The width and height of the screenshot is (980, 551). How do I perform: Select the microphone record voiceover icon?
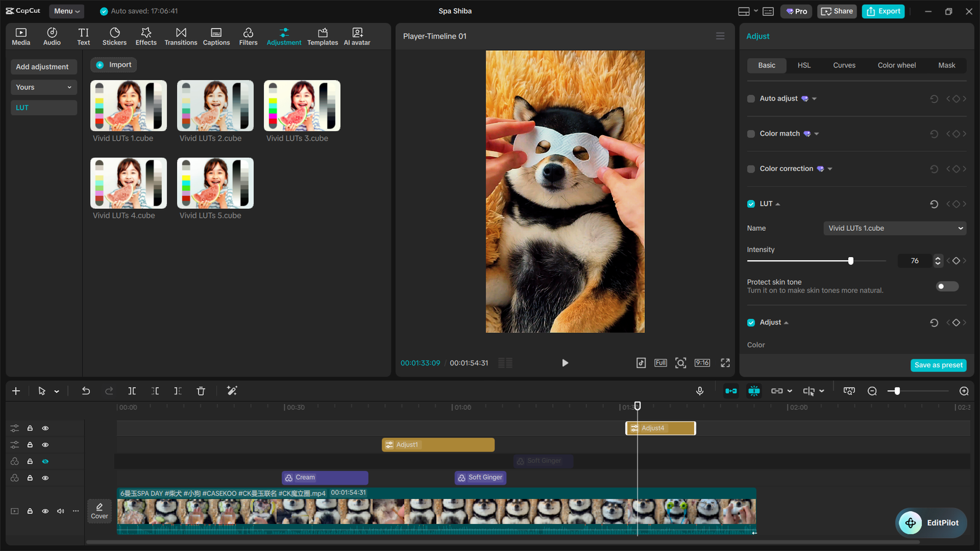pyautogui.click(x=699, y=391)
